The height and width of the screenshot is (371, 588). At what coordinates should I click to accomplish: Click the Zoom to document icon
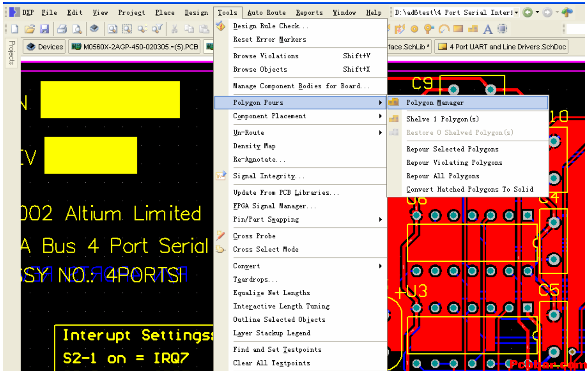point(113,29)
